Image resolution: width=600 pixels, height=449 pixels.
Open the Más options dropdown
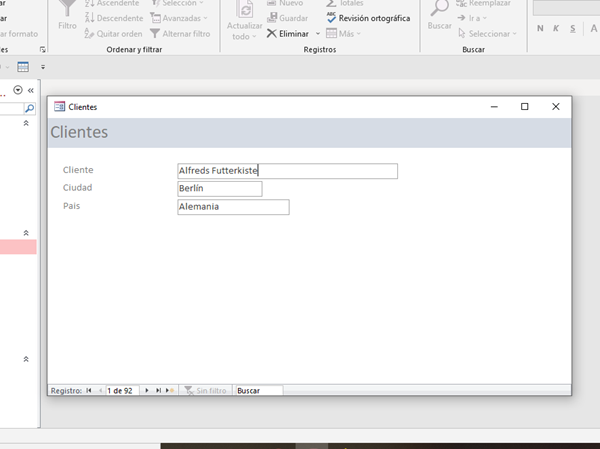(x=343, y=34)
